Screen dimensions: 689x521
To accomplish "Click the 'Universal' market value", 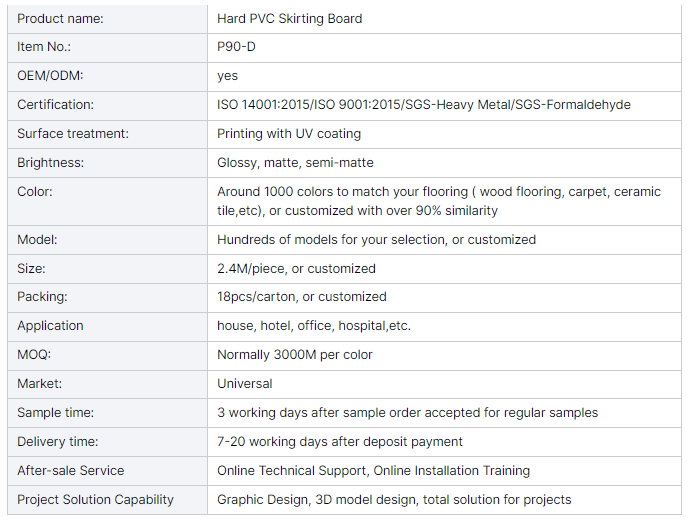I will click(245, 384).
